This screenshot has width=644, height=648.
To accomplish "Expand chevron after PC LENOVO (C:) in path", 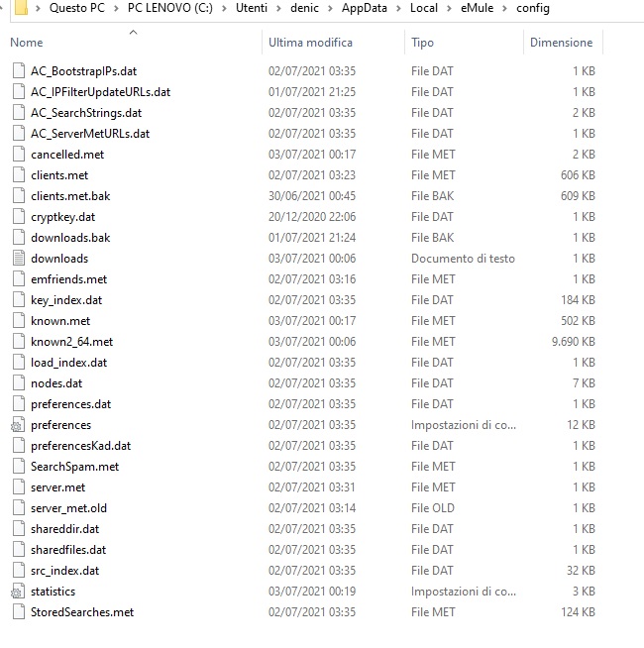I will pyautogui.click(x=224, y=8).
